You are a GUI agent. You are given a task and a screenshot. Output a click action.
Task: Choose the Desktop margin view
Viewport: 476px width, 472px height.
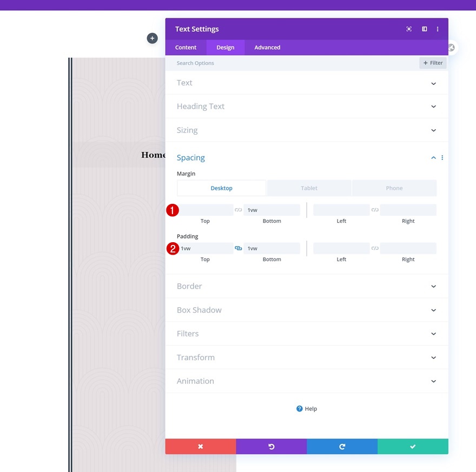coord(222,188)
